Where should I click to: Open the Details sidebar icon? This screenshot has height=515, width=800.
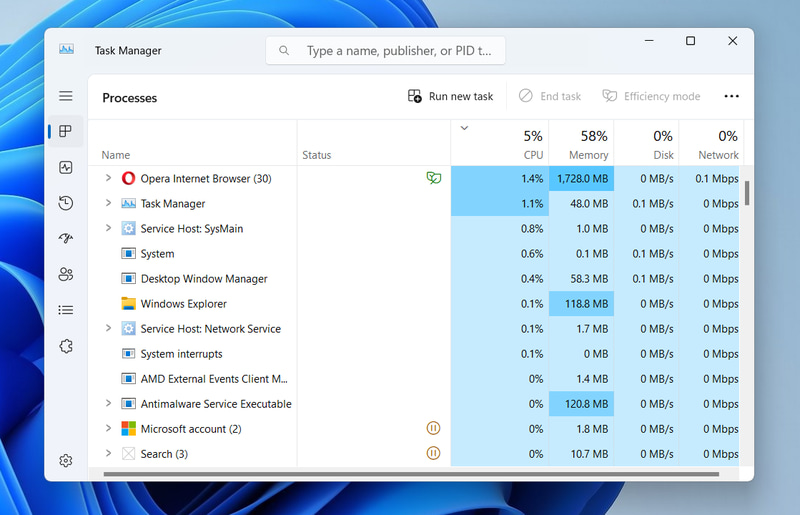66,310
